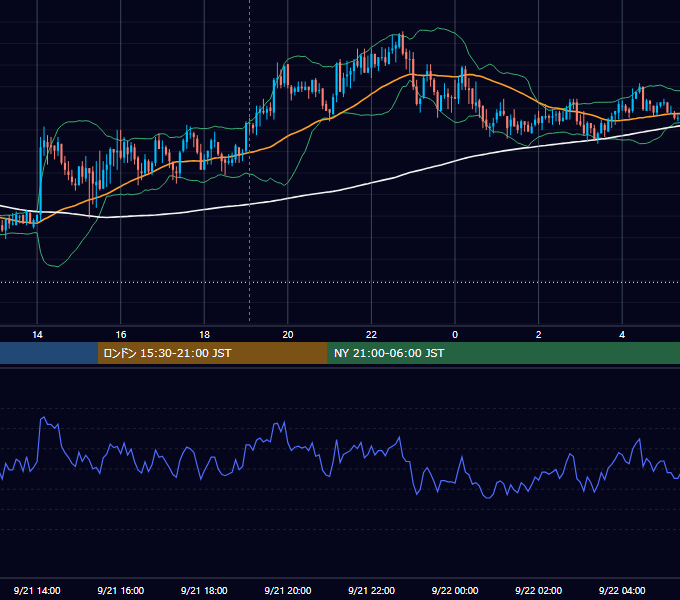680x600 pixels.
Task: Click the 14 hour label on price chart axis
Action: click(37, 335)
